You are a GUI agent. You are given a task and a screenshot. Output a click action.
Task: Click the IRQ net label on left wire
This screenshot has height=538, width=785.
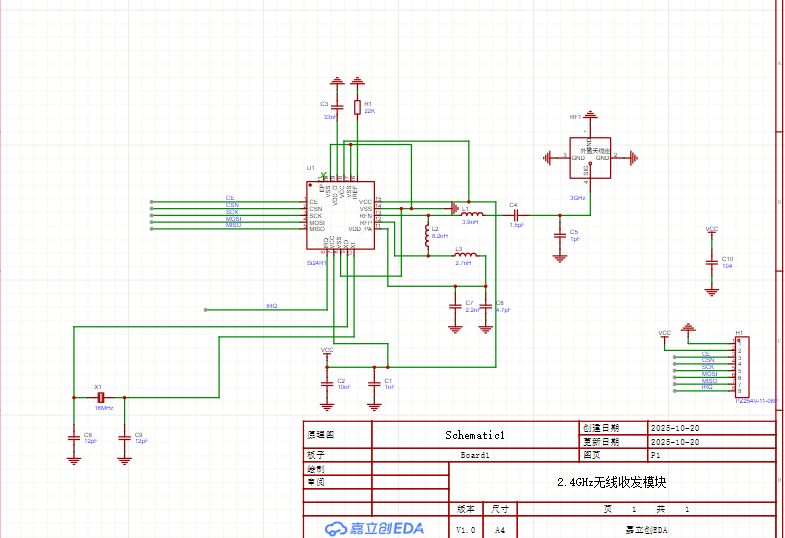pyautogui.click(x=271, y=306)
